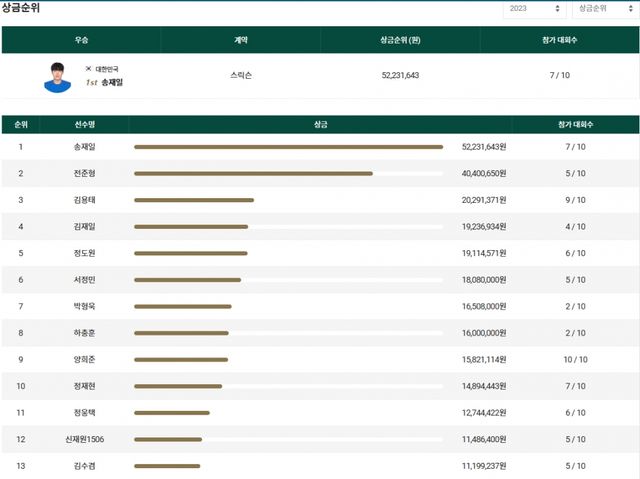The width and height of the screenshot is (640, 479).
Task: Open player 하충훈's entry
Action: tap(85, 333)
